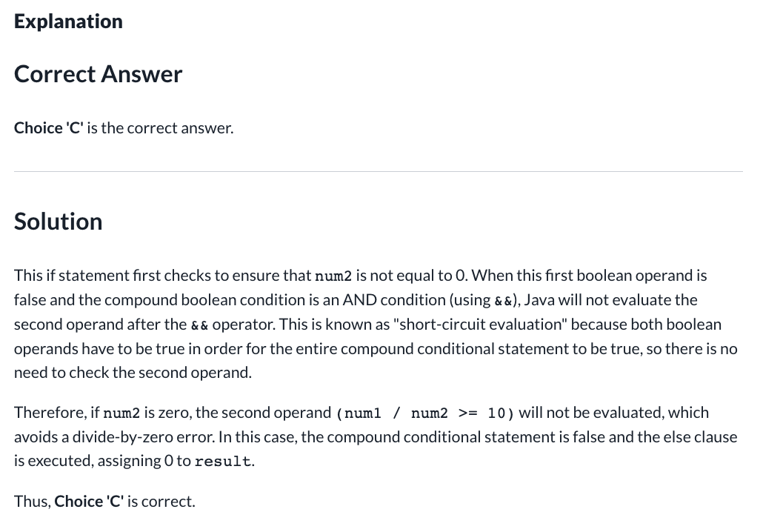Select the bold Choice 'C' answer text
The width and height of the screenshot is (763, 532).
point(49,128)
